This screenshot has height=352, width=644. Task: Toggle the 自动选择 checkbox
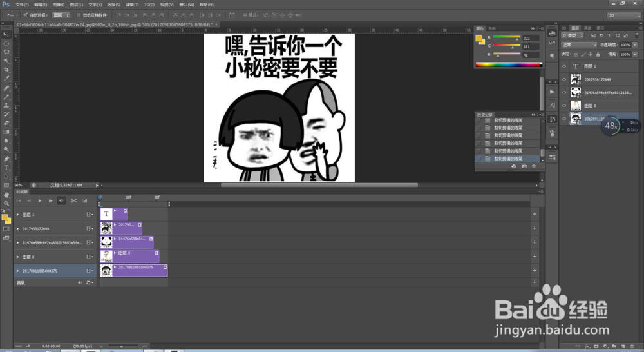pos(26,15)
